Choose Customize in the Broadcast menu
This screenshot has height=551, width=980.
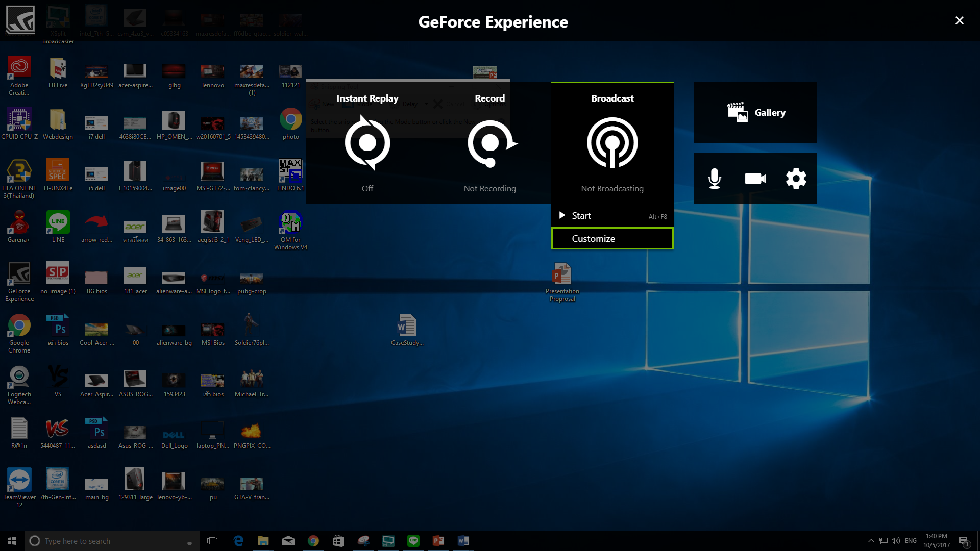pyautogui.click(x=612, y=238)
